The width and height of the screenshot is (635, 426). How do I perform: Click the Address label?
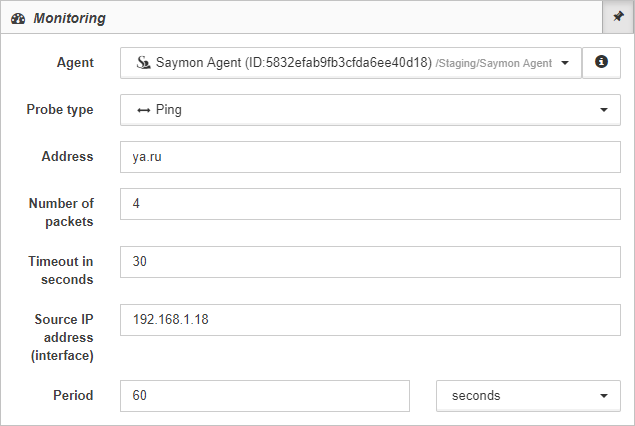[68, 156]
